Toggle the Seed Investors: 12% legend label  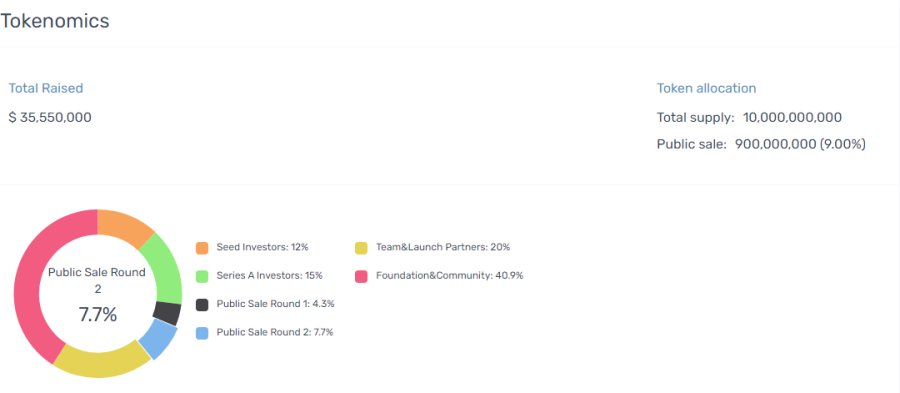[x=262, y=247]
